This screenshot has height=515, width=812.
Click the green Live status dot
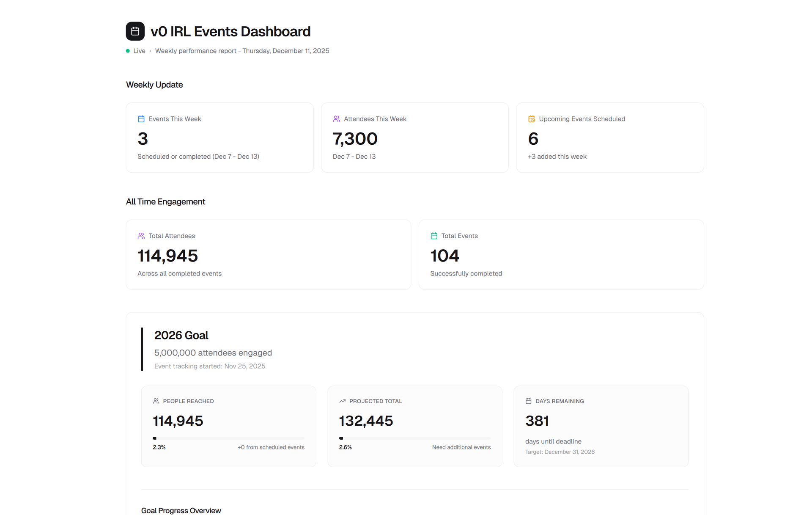coord(128,51)
